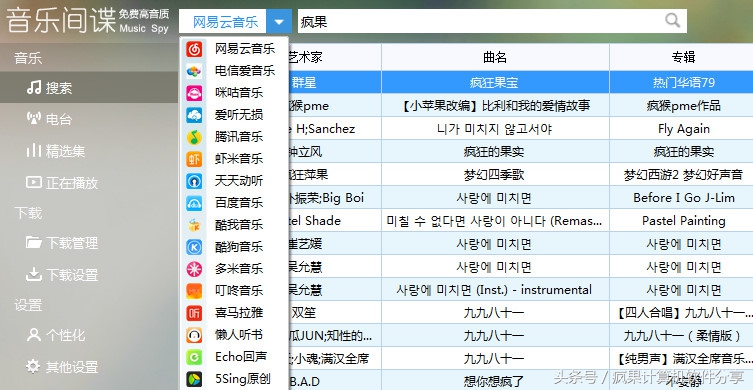This screenshot has width=753, height=390.
Task: Collapse the music source dropdown arrow
Action: point(279,22)
